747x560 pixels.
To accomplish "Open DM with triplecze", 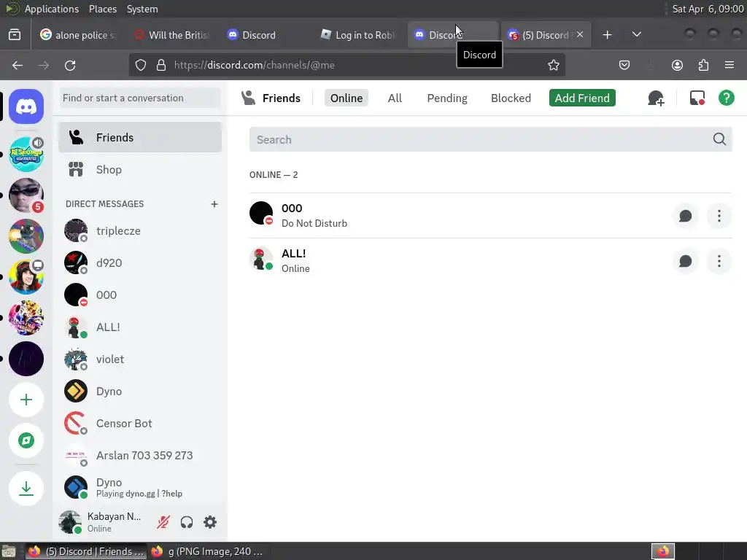I will [140, 231].
